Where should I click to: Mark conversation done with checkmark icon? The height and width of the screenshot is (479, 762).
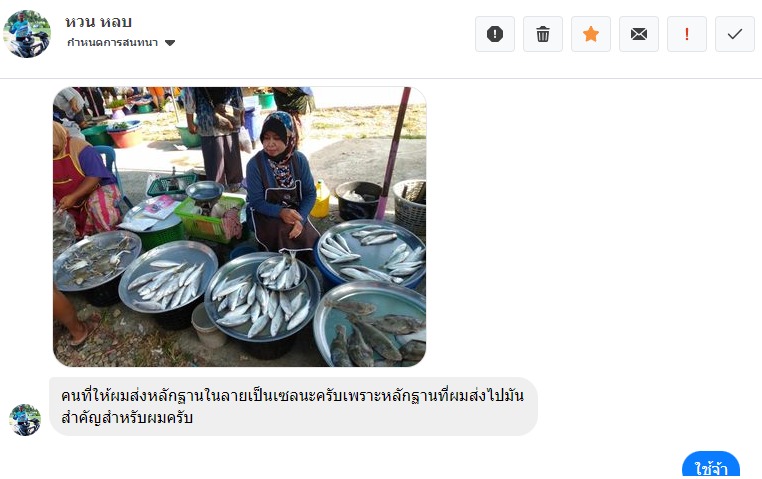(x=735, y=34)
